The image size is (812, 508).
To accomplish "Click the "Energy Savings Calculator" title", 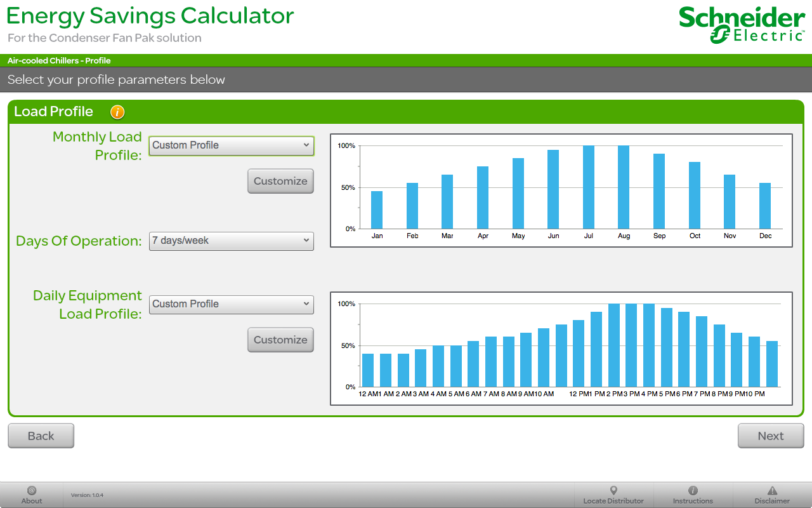I will 150,16.
